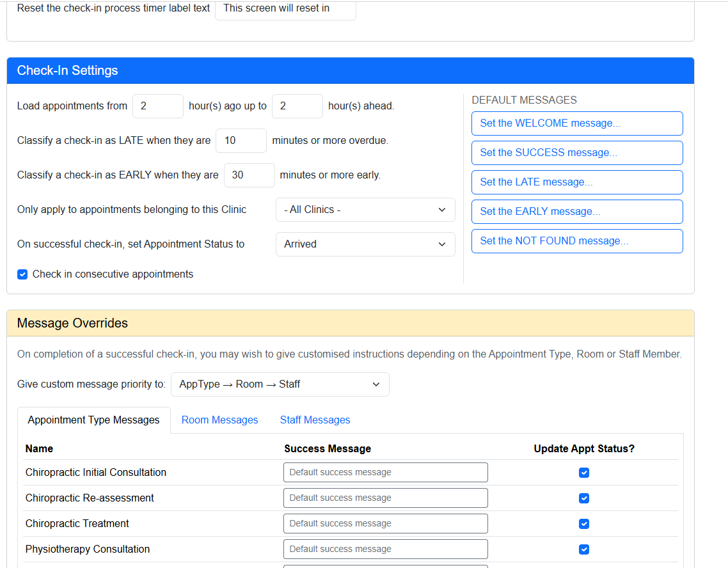Switch to Room Messages tab

click(x=219, y=420)
